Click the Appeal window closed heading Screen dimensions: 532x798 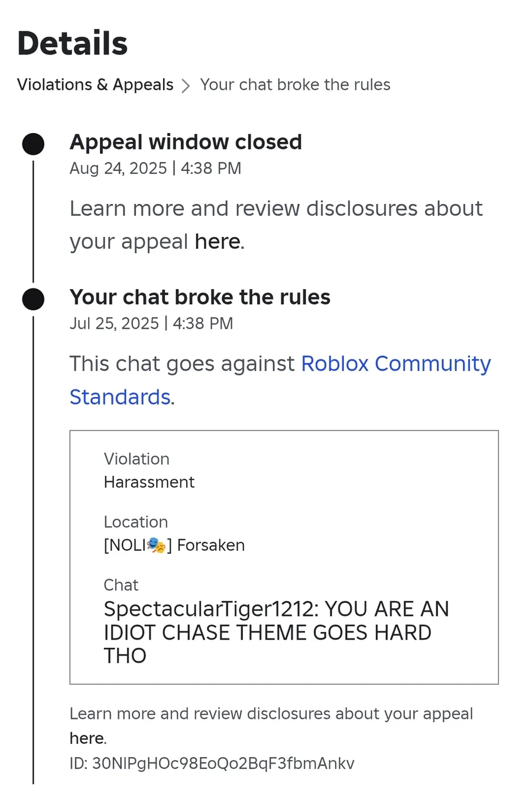pyautogui.click(x=186, y=142)
